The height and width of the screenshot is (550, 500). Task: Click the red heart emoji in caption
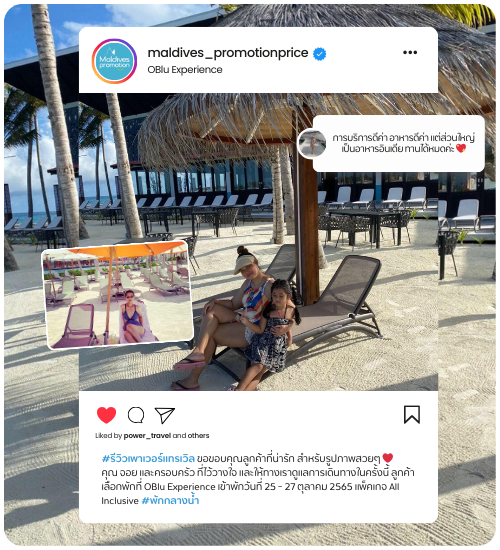click(x=388, y=458)
